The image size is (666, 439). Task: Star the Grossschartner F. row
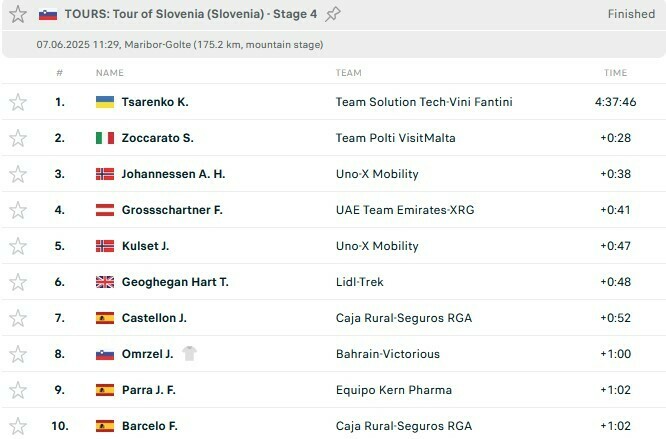17,210
